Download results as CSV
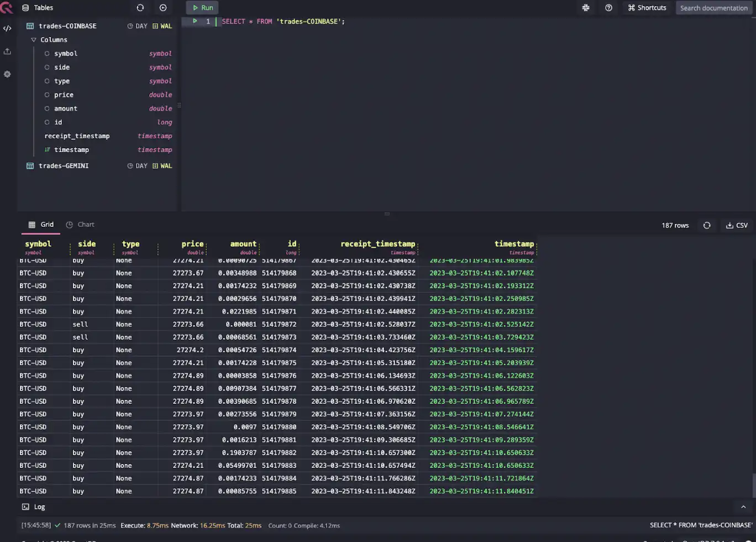This screenshot has width=756, height=542. 737,225
